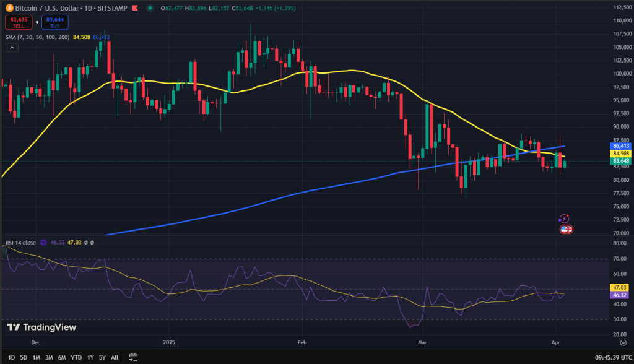
Task: Click the Apr label on the time axis
Action: click(555, 342)
